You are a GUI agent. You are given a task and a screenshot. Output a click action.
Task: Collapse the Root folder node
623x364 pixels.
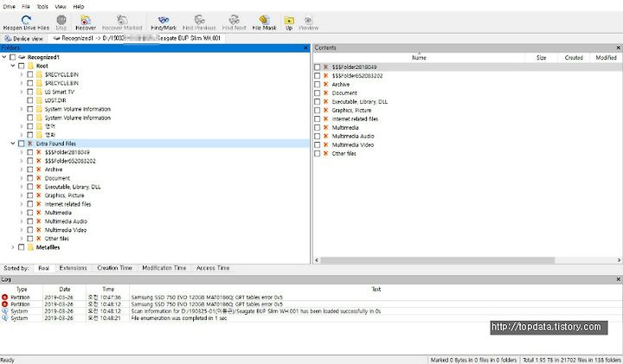[13, 66]
